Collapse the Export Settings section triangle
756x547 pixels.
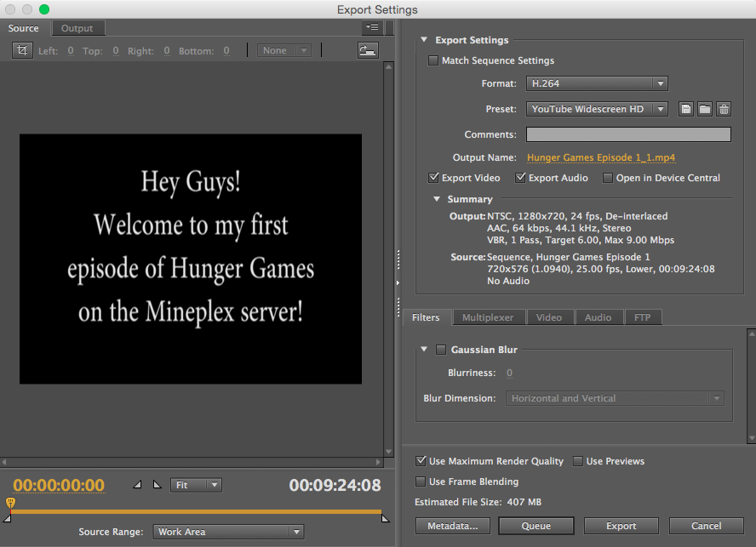click(424, 39)
